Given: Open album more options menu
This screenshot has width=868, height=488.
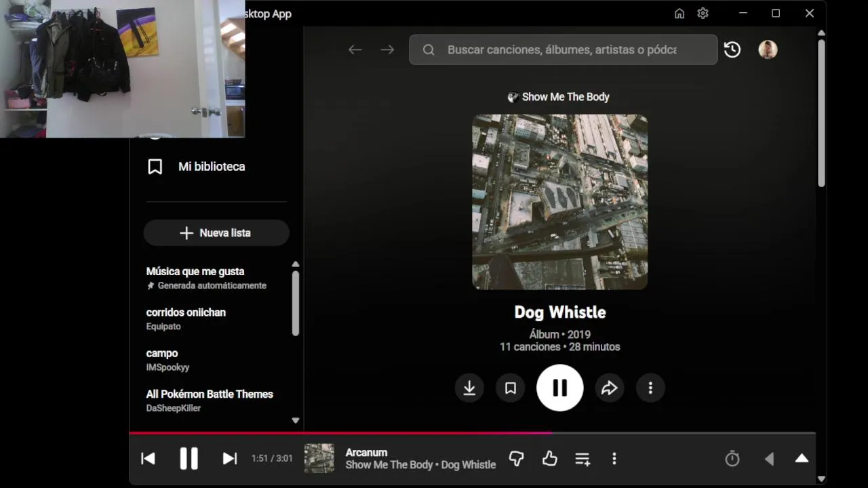Looking at the screenshot, I should pos(650,388).
